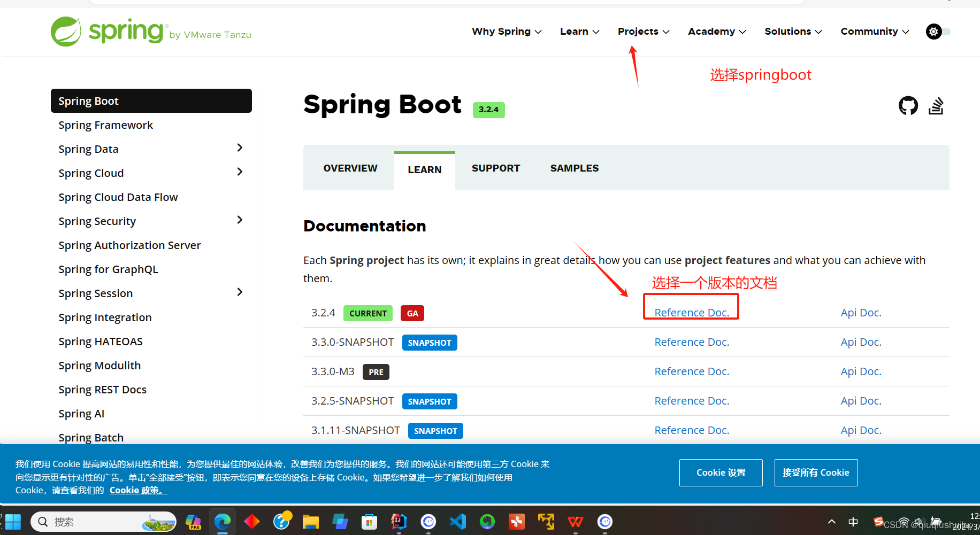Open Api Doc. for version 3.2.4
Image resolution: width=980 pixels, height=535 pixels.
(861, 313)
